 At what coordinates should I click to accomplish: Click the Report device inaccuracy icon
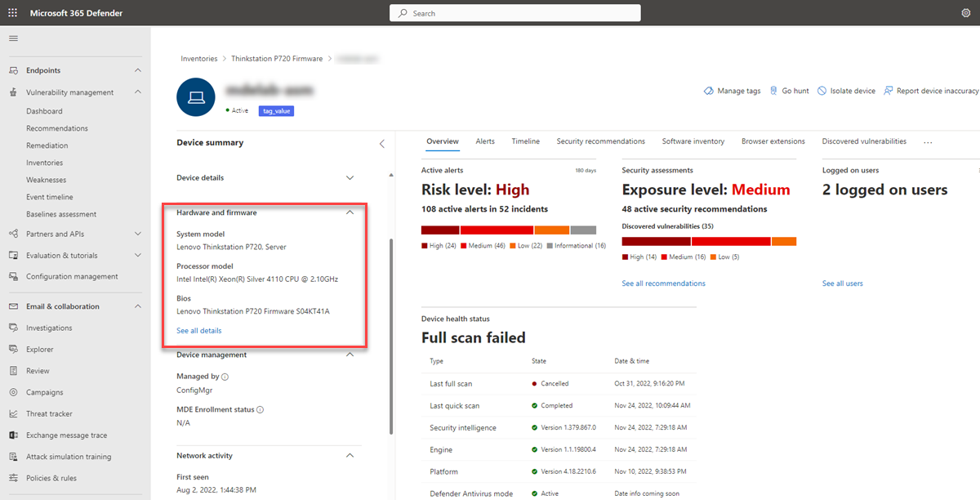[x=888, y=91]
